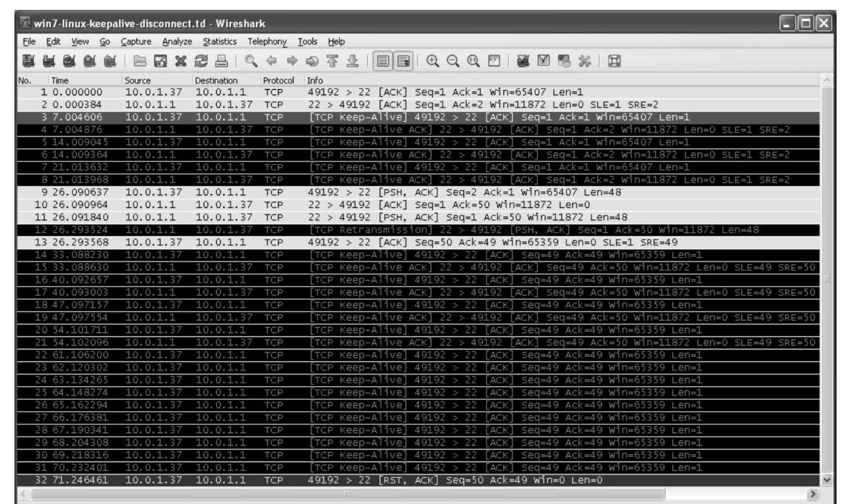
Task: Select packet 22 at time 61.106200
Action: [x=418, y=355]
